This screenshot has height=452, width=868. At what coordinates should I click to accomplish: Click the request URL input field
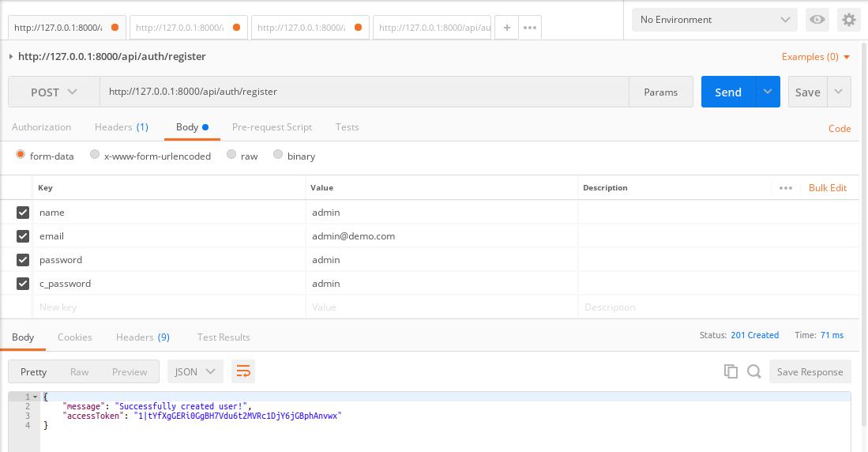pyautogui.click(x=363, y=92)
